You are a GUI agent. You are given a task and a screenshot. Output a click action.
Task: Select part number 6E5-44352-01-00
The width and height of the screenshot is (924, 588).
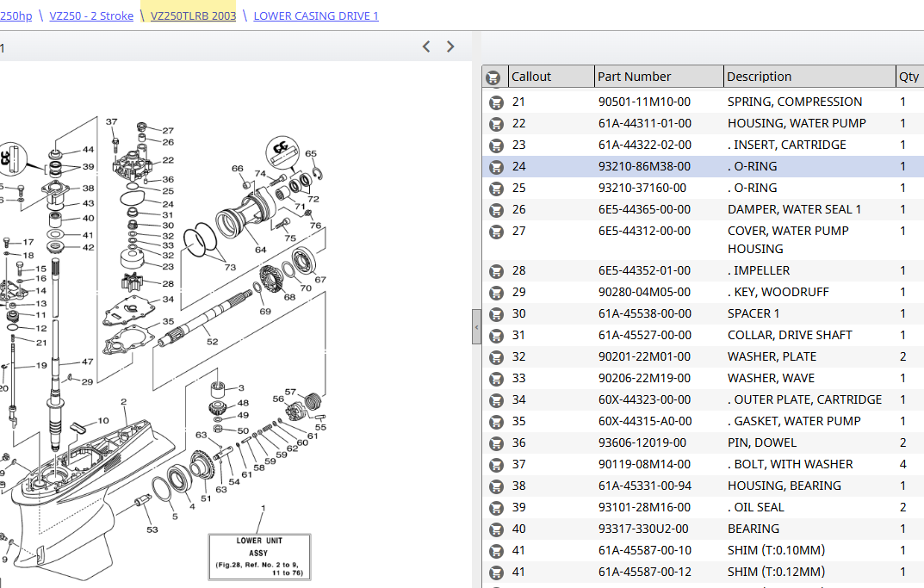645,270
